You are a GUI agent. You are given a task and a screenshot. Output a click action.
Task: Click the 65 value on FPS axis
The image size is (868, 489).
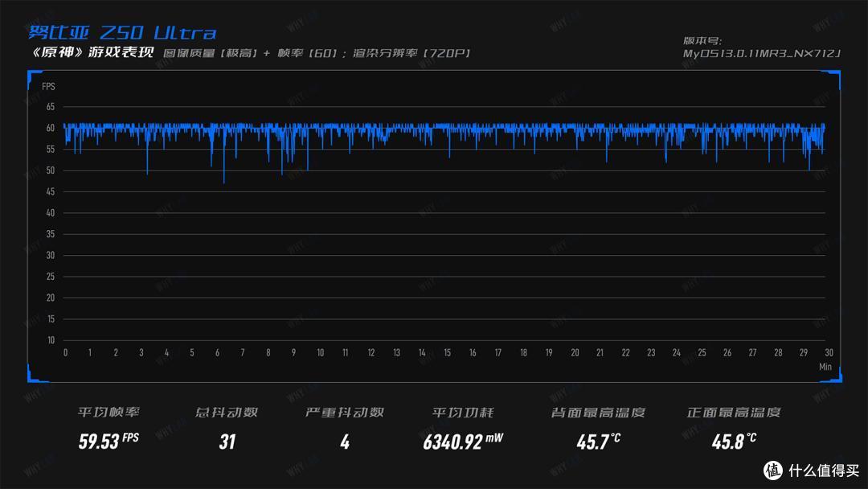(x=51, y=107)
